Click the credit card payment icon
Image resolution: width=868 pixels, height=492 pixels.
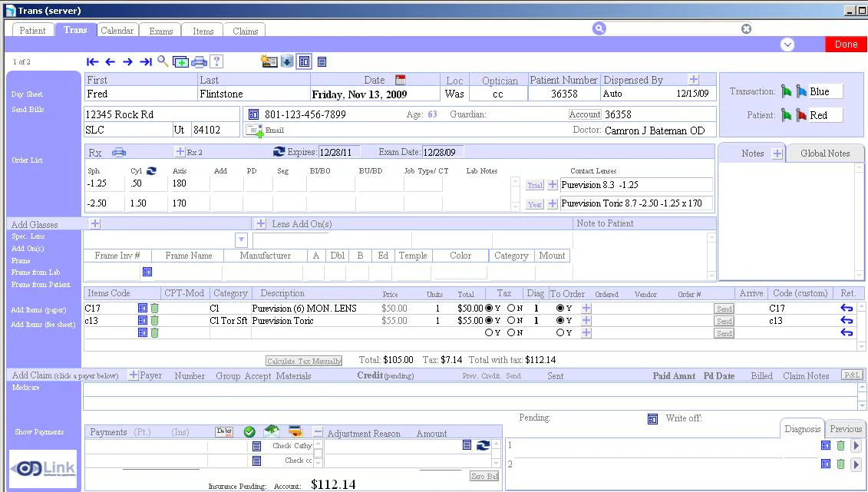pos(295,431)
